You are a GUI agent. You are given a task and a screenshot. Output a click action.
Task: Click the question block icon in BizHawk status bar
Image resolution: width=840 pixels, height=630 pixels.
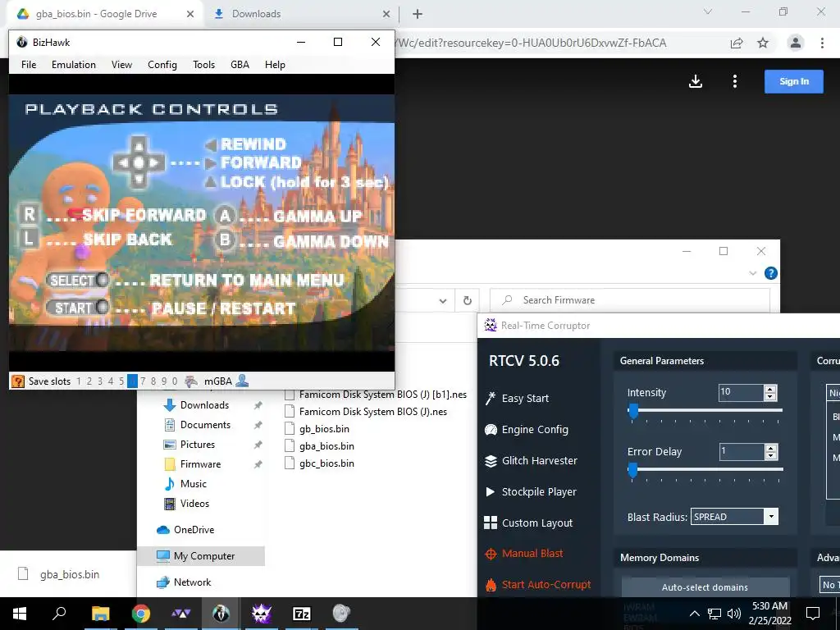click(x=18, y=381)
